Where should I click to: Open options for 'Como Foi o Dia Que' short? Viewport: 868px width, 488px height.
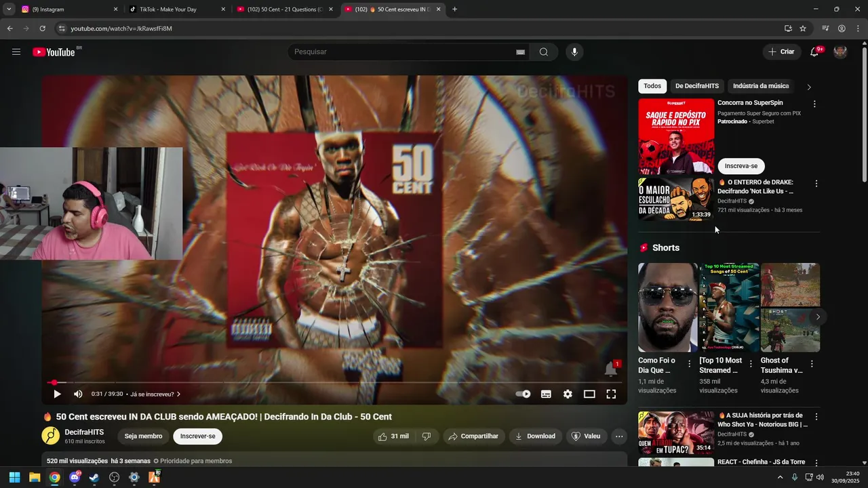pyautogui.click(x=690, y=364)
